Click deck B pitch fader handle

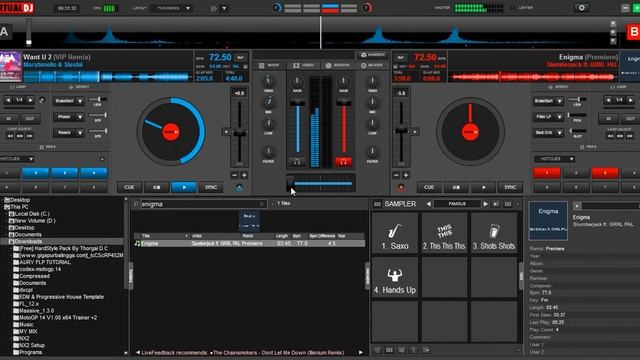401,131
